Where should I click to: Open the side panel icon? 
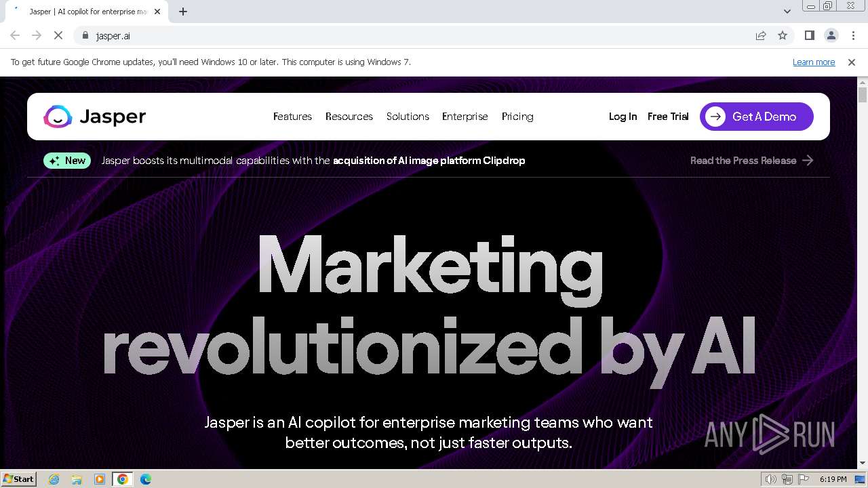809,35
